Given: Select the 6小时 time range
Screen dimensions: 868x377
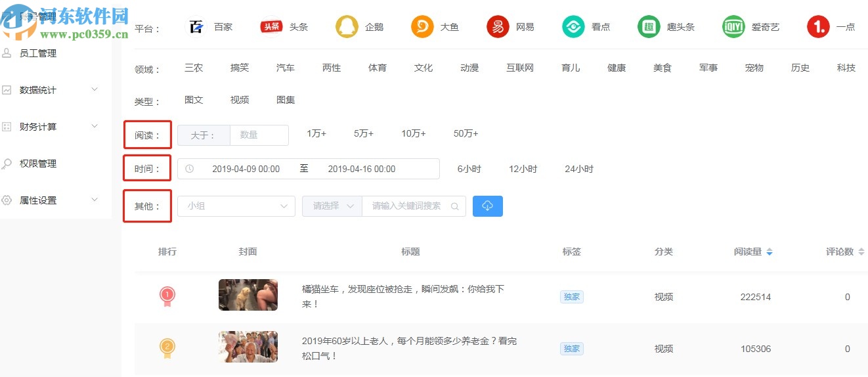Looking at the screenshot, I should coord(469,169).
